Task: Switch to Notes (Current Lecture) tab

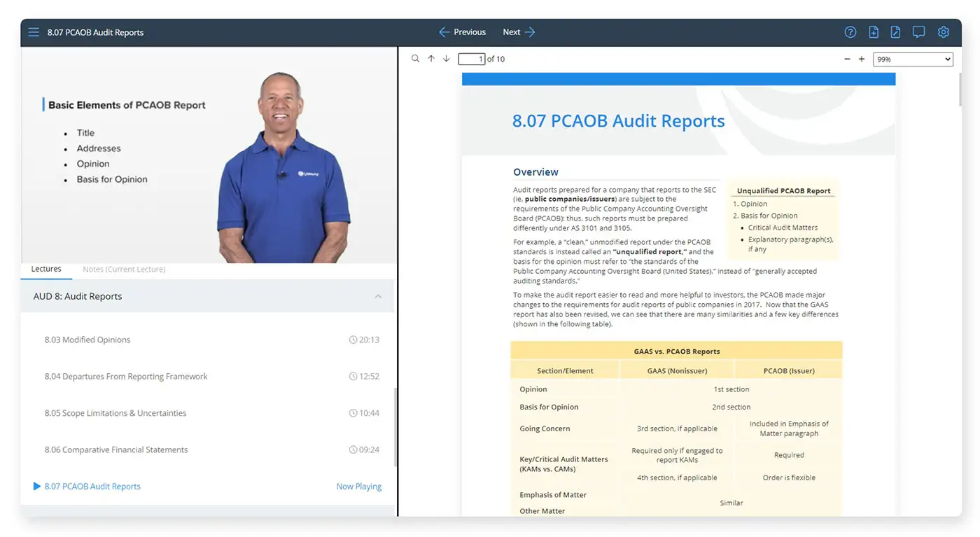Action: tap(124, 269)
